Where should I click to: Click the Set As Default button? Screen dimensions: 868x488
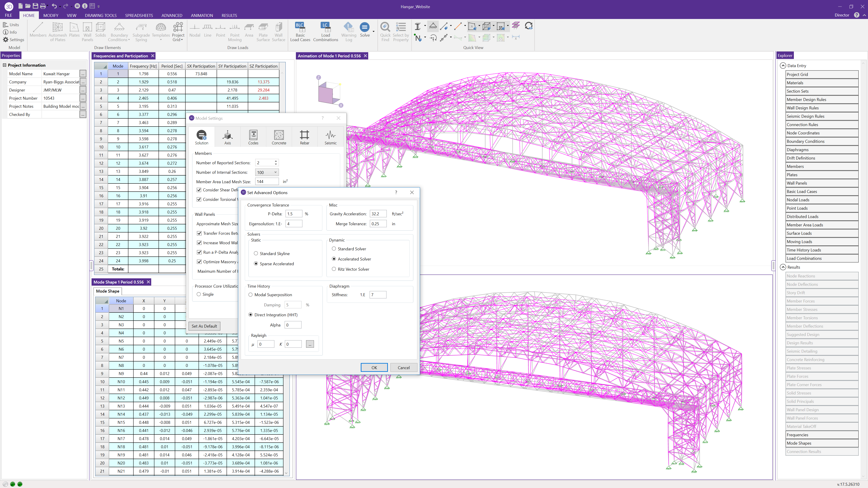204,326
